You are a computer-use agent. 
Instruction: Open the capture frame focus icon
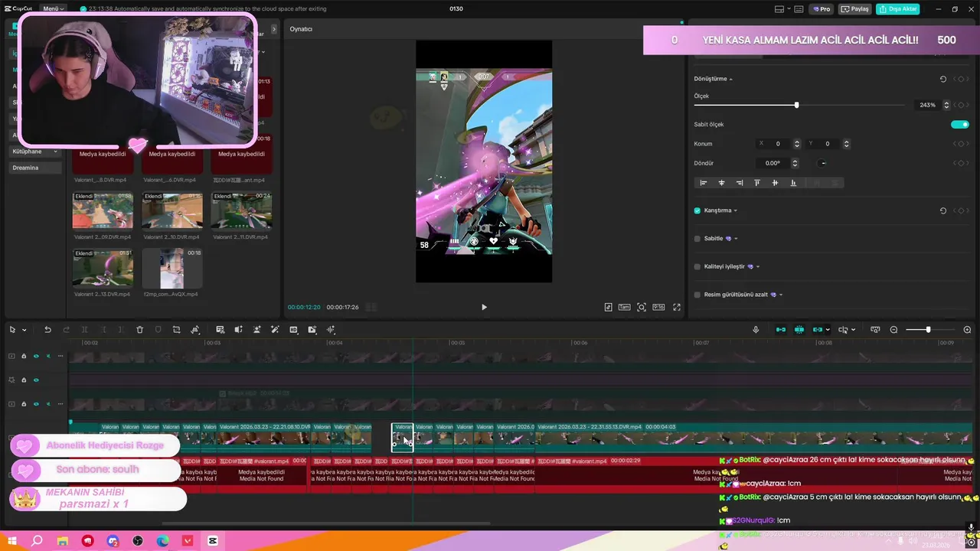pyautogui.click(x=642, y=307)
